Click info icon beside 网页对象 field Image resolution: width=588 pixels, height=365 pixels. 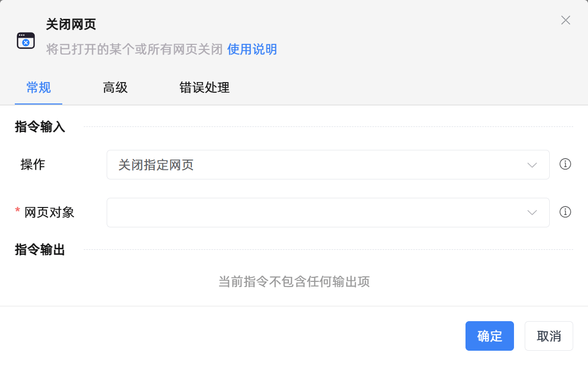pos(565,212)
